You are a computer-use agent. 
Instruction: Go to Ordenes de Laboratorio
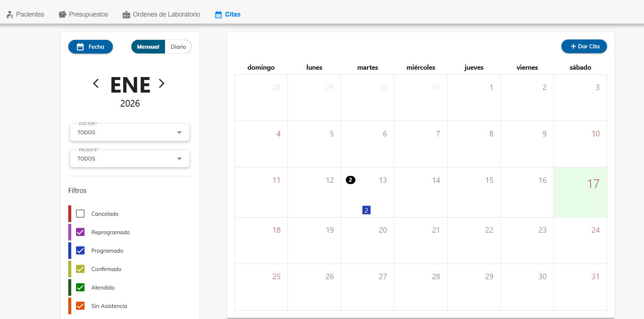click(x=161, y=14)
